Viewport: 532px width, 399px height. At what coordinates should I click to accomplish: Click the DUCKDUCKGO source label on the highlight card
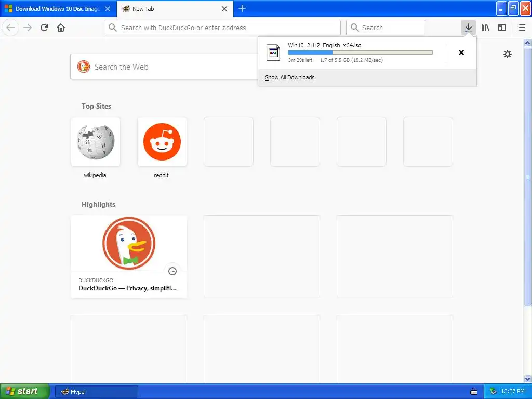tap(96, 280)
